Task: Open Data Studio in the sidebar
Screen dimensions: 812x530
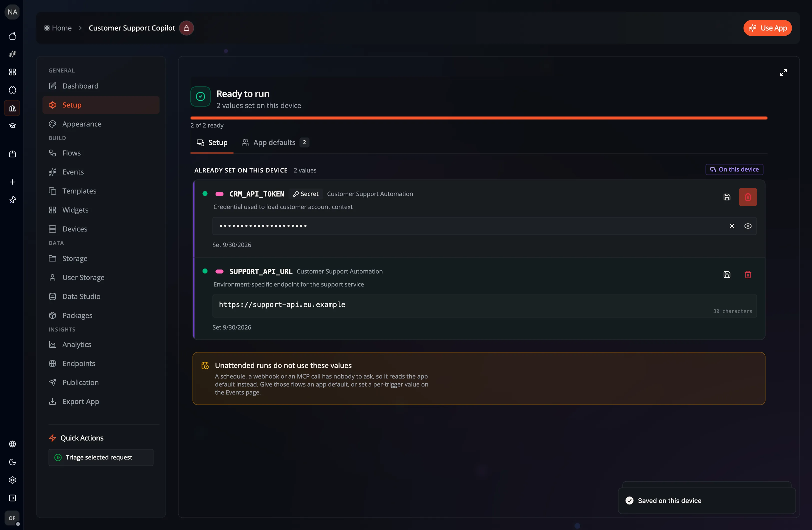Action: 101,296
